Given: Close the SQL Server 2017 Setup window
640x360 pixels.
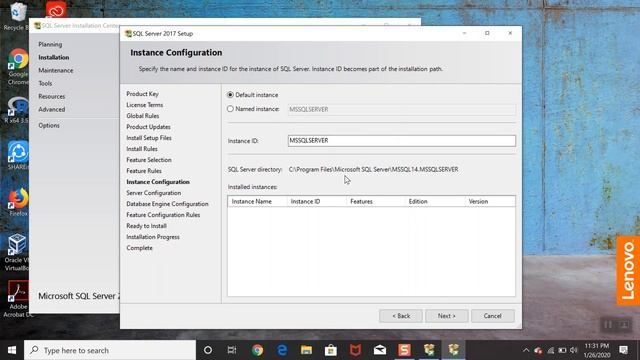Looking at the screenshot, I should [510, 33].
